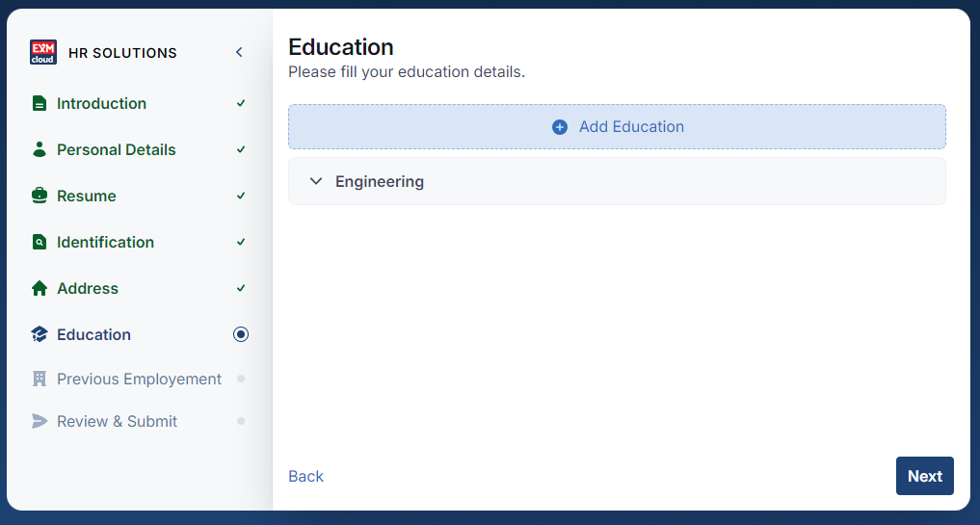
Task: Click the Next button
Action: pyautogui.click(x=924, y=476)
